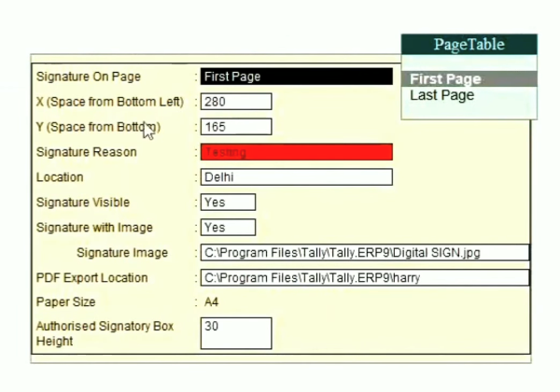The image size is (560, 392).
Task: Click Authorised Signatory Box Height field
Action: tap(236, 333)
